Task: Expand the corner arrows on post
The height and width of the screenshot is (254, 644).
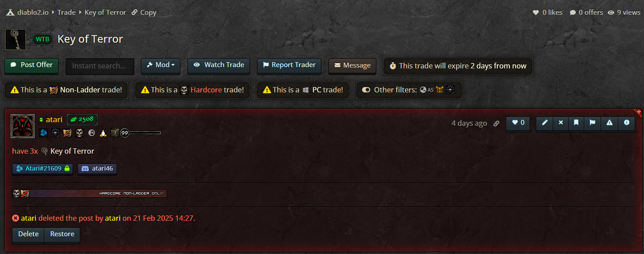Action: [x=639, y=112]
